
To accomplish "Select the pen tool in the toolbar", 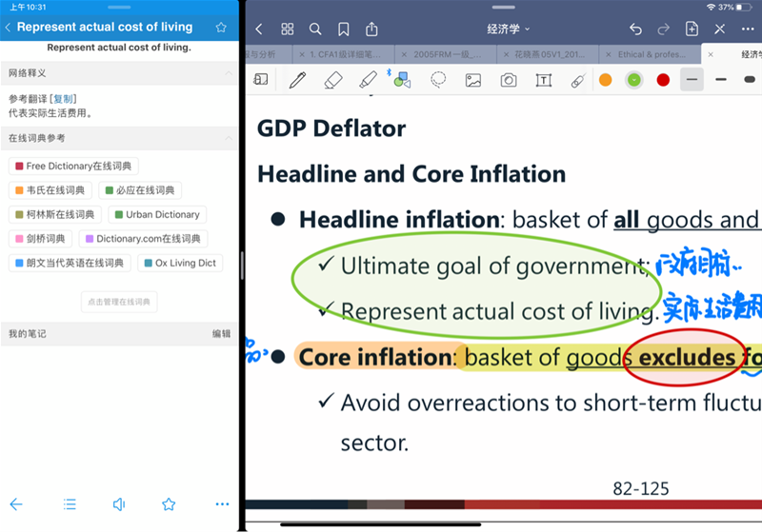I will [x=297, y=80].
